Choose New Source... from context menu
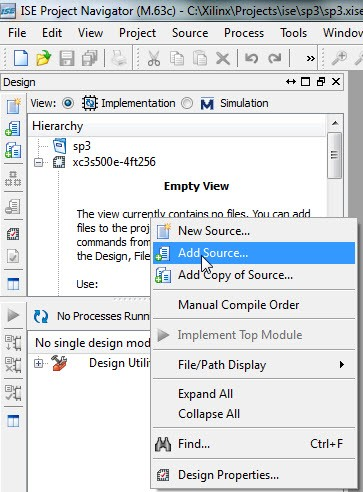The image size is (363, 492). pos(254,231)
